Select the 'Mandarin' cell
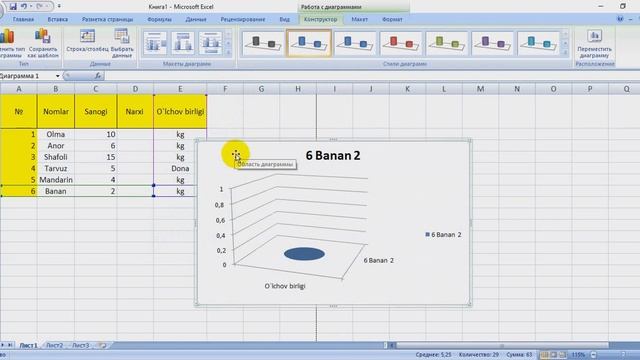 (56, 180)
